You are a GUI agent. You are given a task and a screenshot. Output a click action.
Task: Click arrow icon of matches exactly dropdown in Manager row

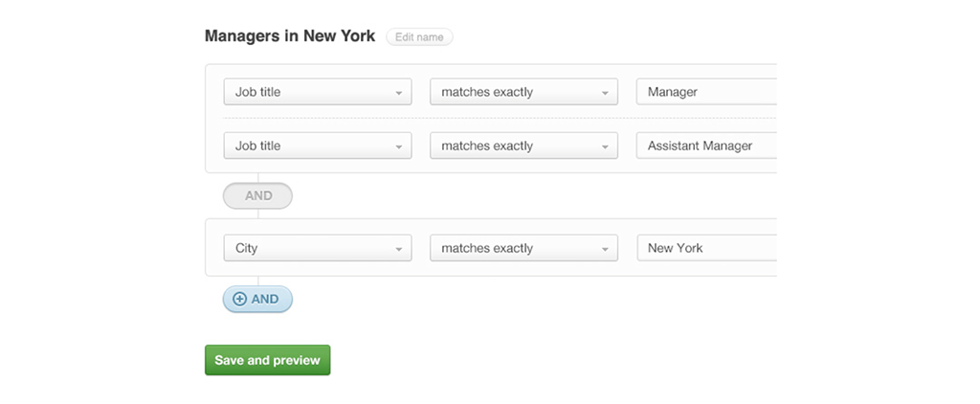pyautogui.click(x=605, y=93)
